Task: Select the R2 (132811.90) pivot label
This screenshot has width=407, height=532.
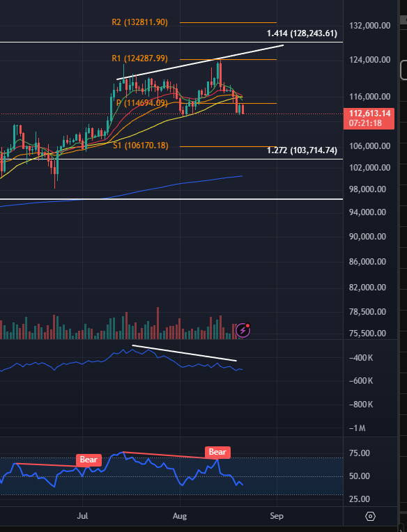Action: click(x=140, y=22)
